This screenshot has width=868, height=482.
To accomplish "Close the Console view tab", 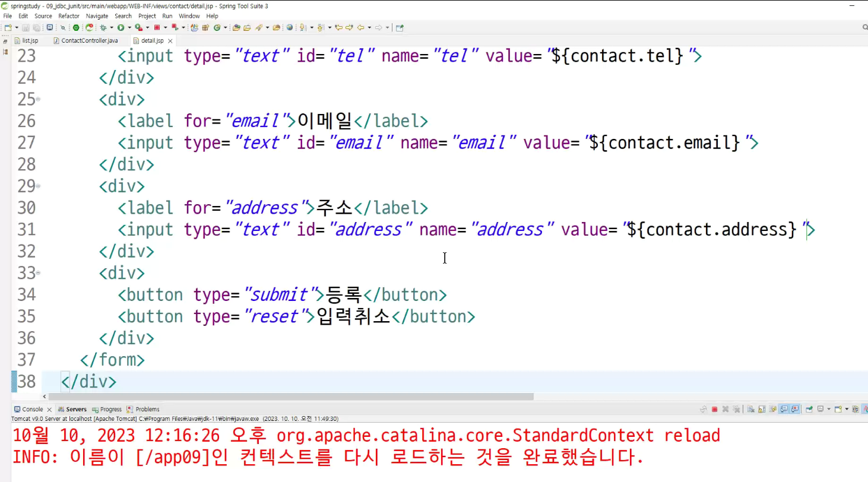I will [x=50, y=410].
